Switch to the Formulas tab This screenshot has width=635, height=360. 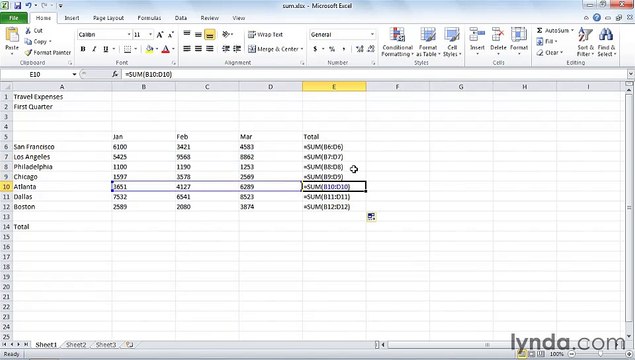(x=149, y=18)
